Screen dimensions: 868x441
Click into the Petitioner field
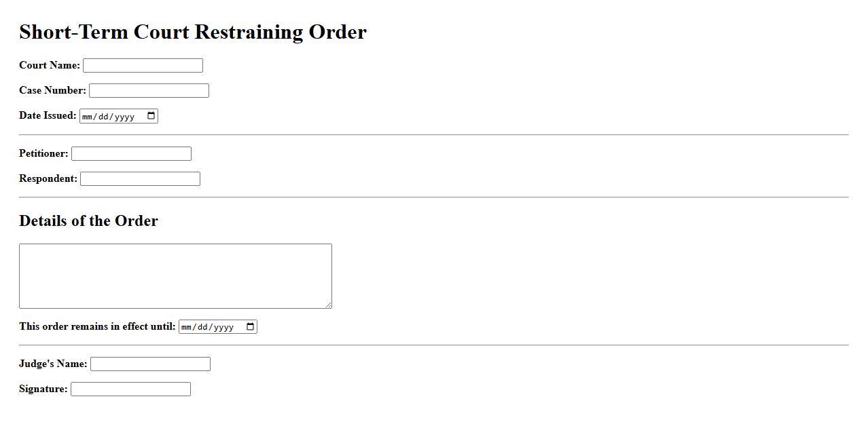131,154
